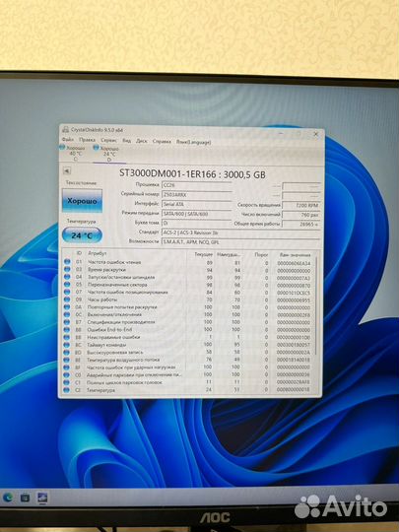Click the CrystalDiskInfo taskbar icon
The width and height of the screenshot is (399, 532).
42,498
